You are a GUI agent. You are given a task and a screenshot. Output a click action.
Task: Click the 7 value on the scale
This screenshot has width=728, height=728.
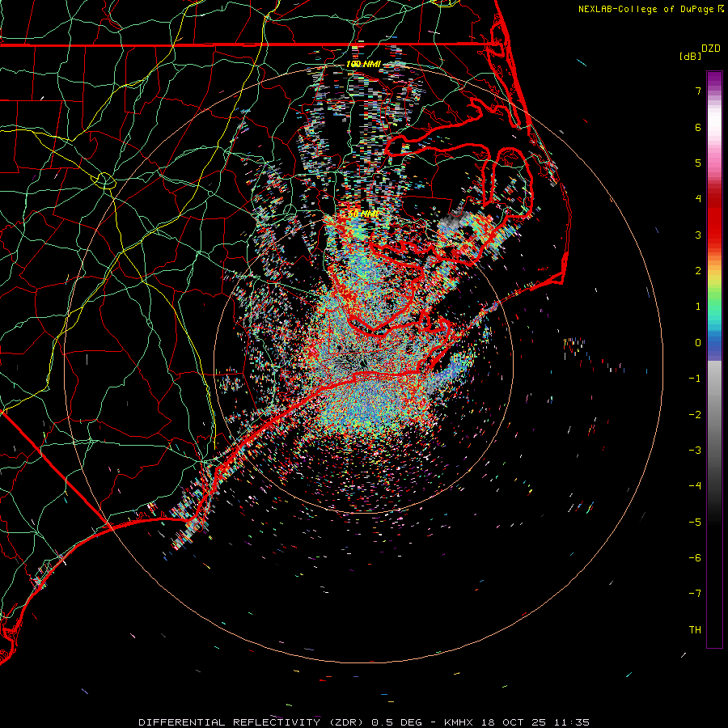click(x=698, y=91)
